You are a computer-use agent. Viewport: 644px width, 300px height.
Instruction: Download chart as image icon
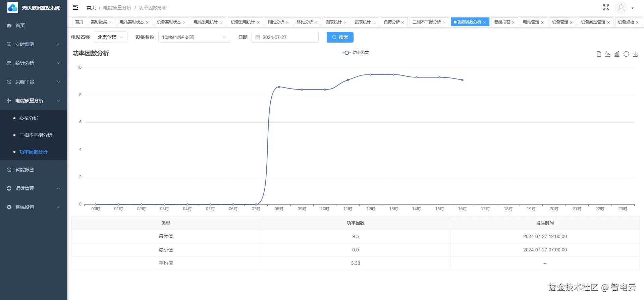[x=635, y=54]
